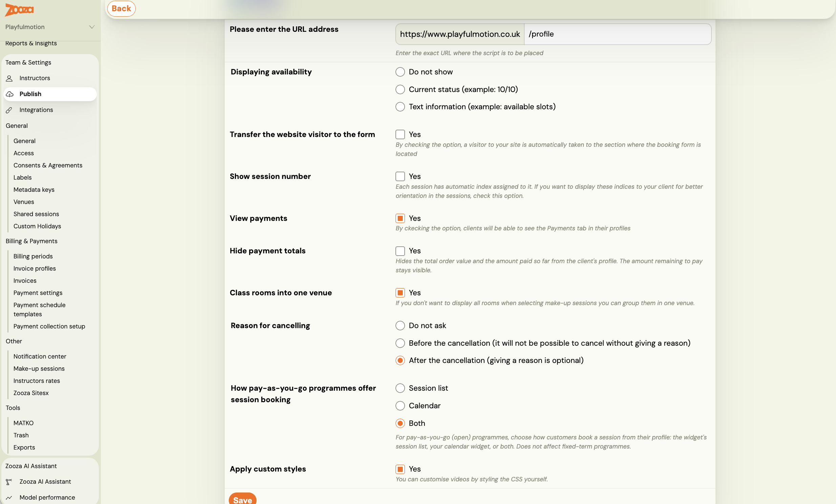Click the Instructors person icon
Viewport: 836px width, 504px height.
click(9, 78)
